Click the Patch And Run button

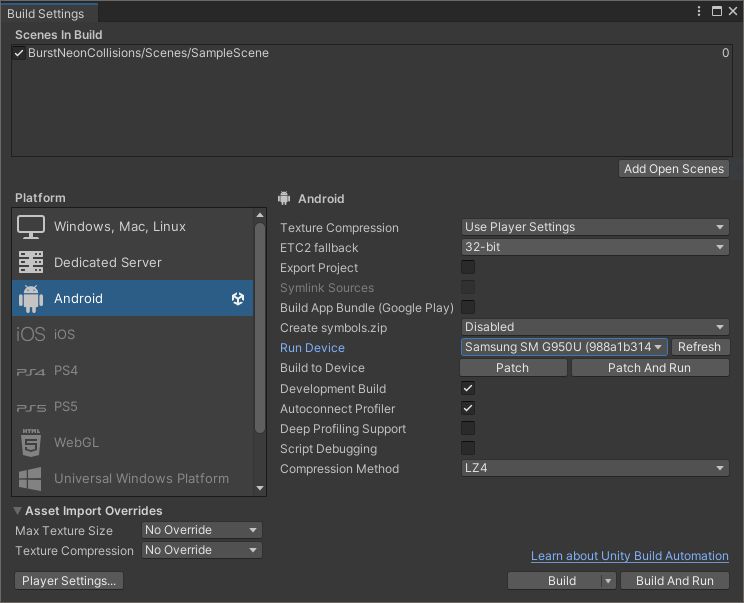click(650, 368)
